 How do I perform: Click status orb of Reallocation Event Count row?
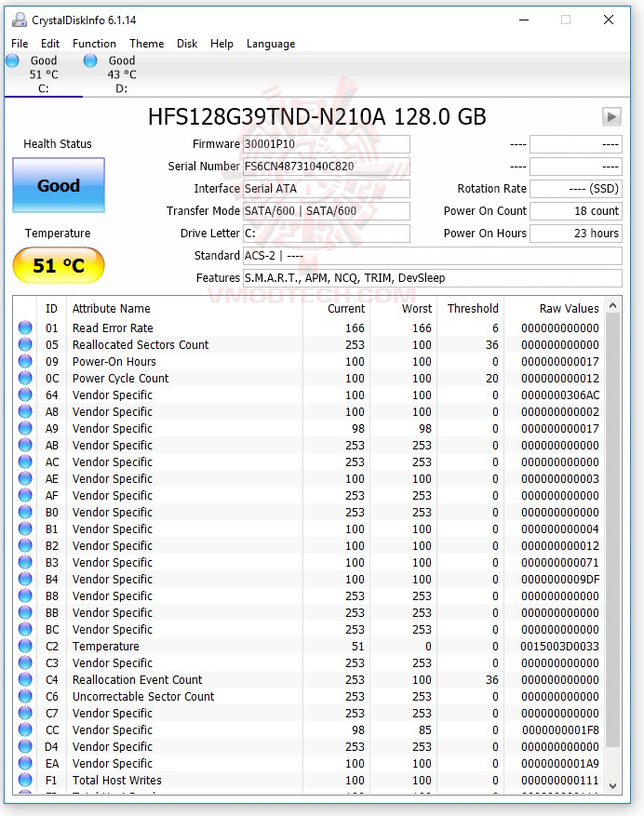[x=25, y=679]
